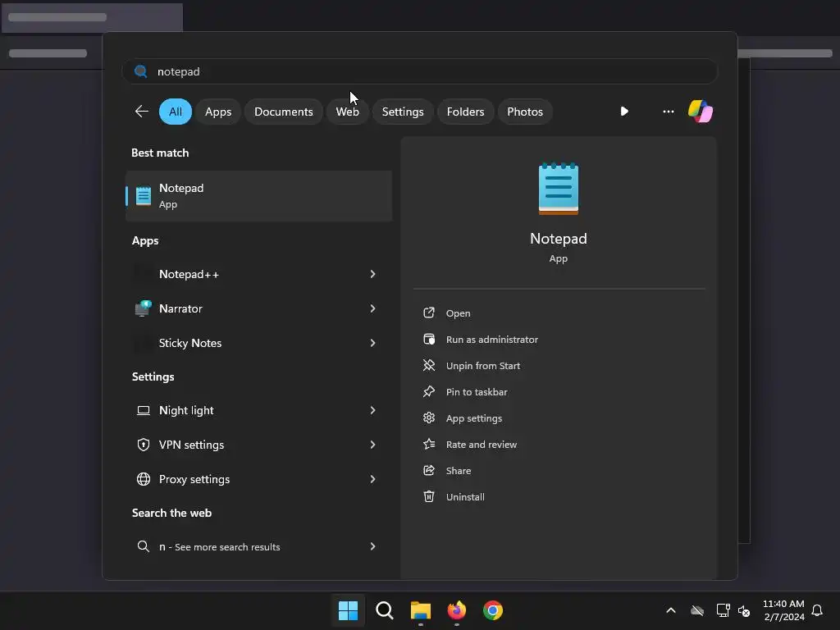Select Rate and review text
840x630 pixels.
[481, 445]
